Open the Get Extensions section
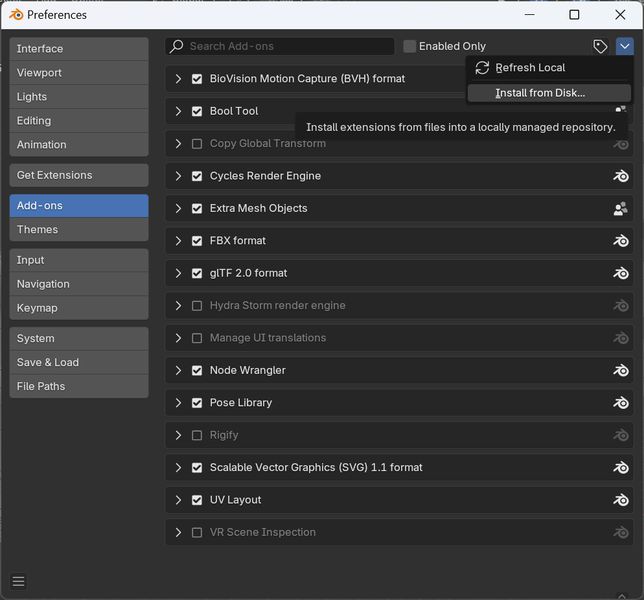The height and width of the screenshot is (600, 644). point(79,175)
